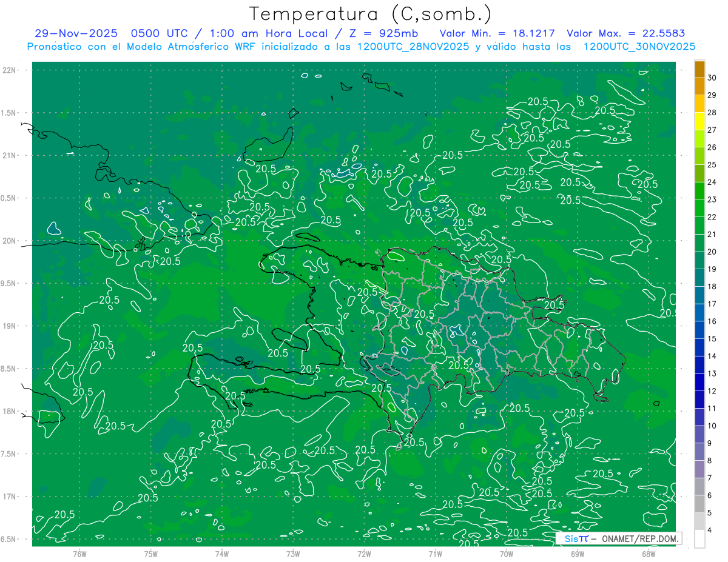Click '1200UTC_28NOV2025' initialization time text

(413, 47)
